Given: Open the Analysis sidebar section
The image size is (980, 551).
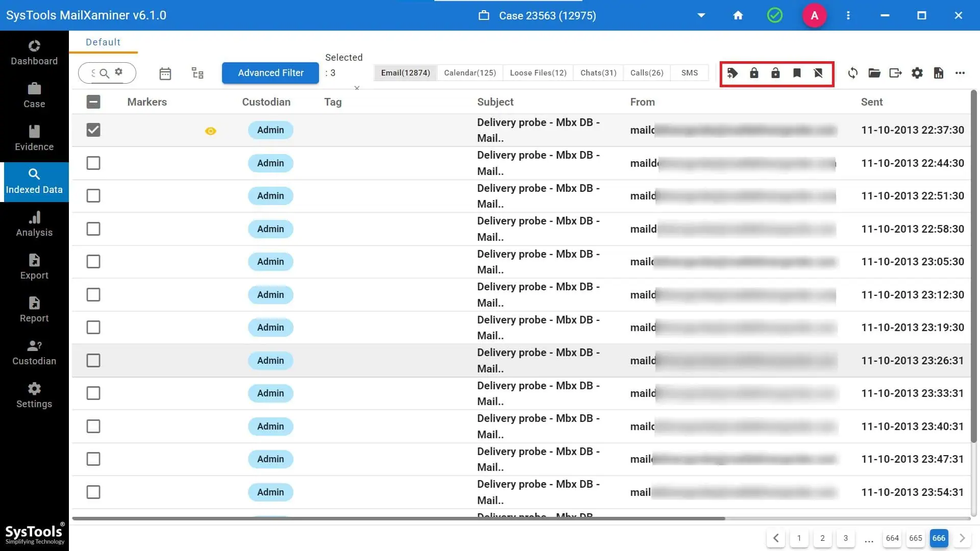Looking at the screenshot, I should point(34,224).
